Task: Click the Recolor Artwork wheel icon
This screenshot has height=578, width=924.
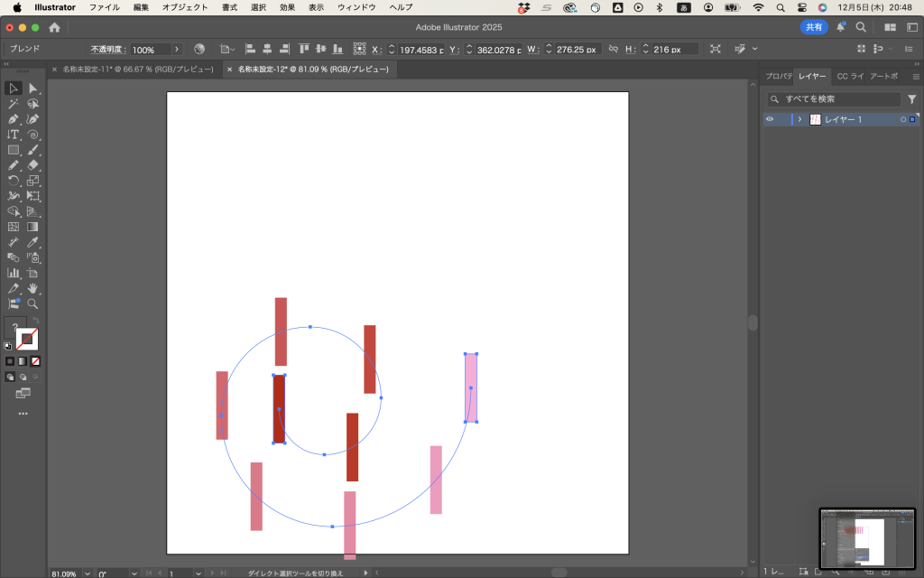Action: click(x=199, y=49)
